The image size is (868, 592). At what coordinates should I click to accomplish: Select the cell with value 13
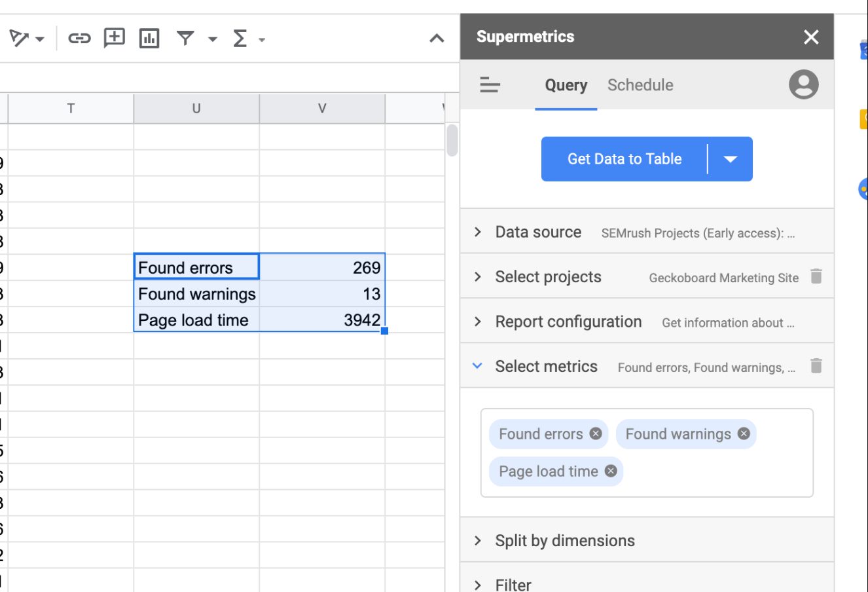(322, 293)
